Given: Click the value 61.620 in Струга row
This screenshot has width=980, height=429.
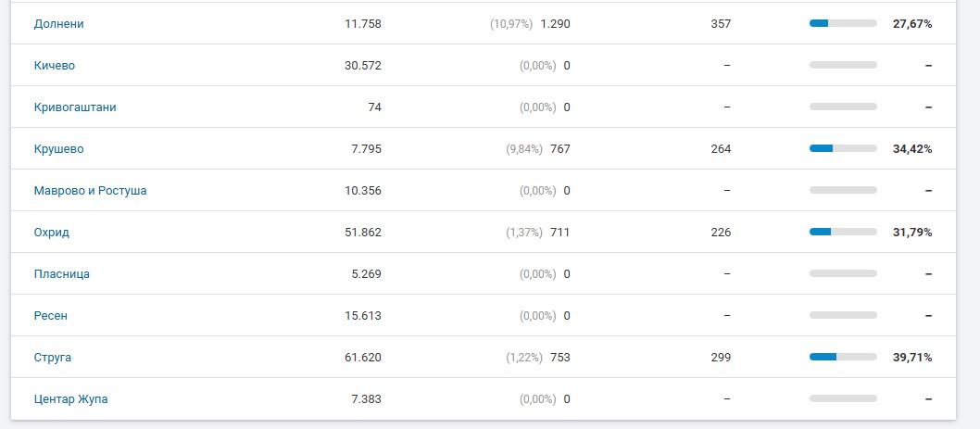Looking at the screenshot, I should coord(363,357).
